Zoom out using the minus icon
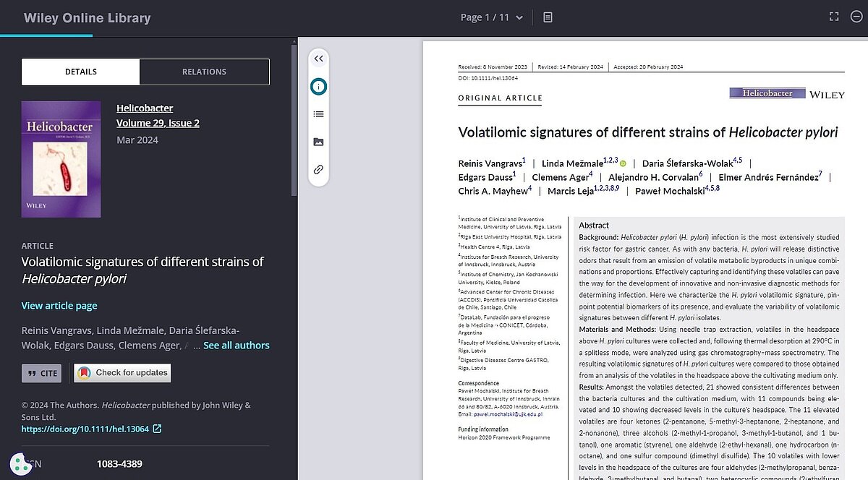 857,17
